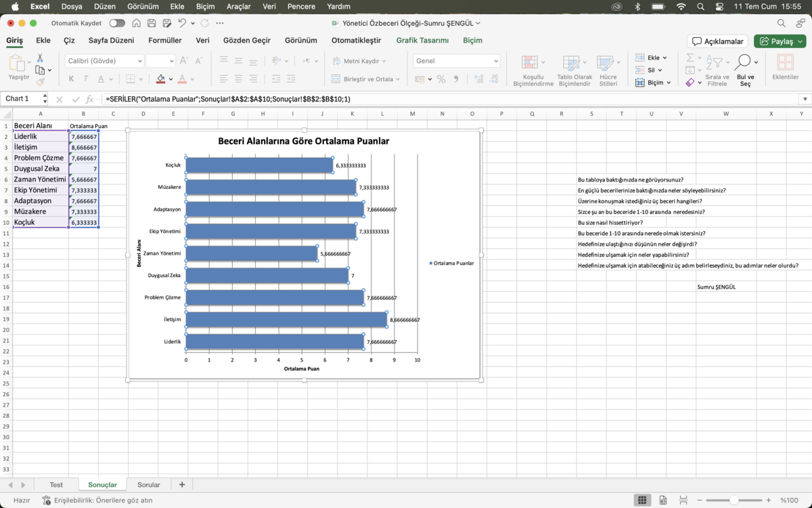This screenshot has width=812, height=508.
Task: Open the Araçlar menu in menu bar
Action: pyautogui.click(x=238, y=6)
